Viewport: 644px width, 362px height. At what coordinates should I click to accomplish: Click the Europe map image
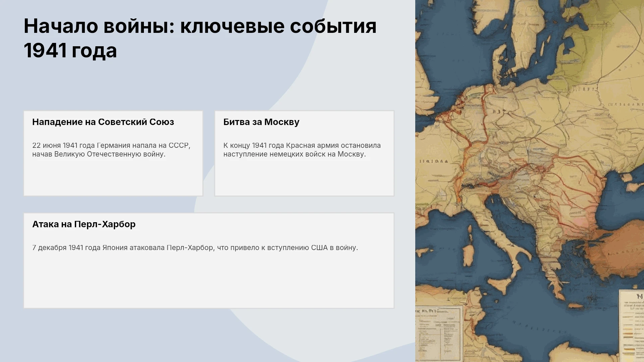point(530,181)
